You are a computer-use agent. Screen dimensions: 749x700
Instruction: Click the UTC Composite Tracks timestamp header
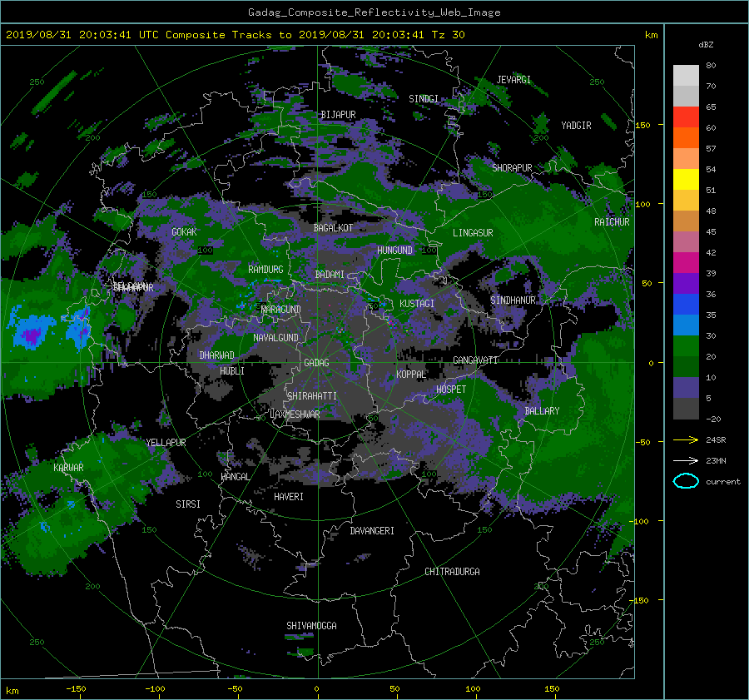coord(235,35)
